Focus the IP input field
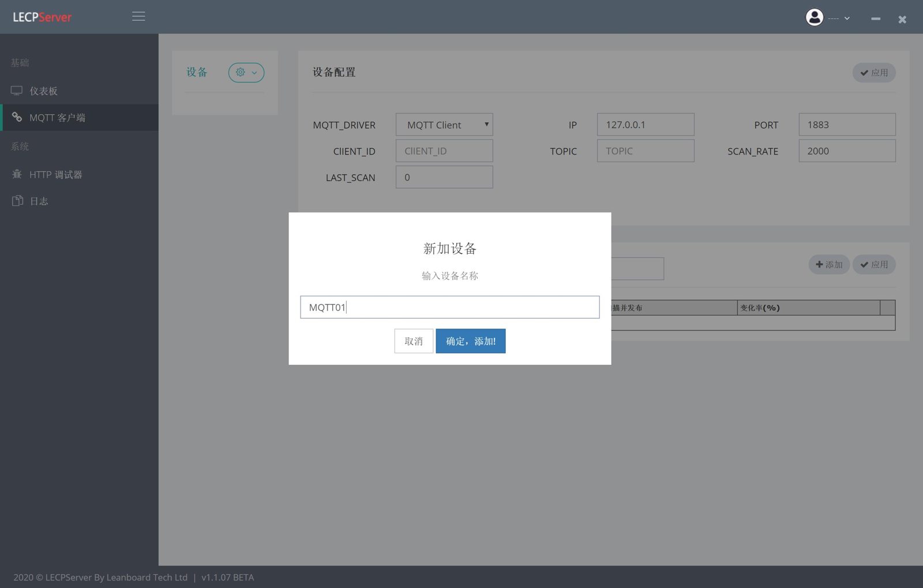The height and width of the screenshot is (588, 923). pyautogui.click(x=646, y=125)
